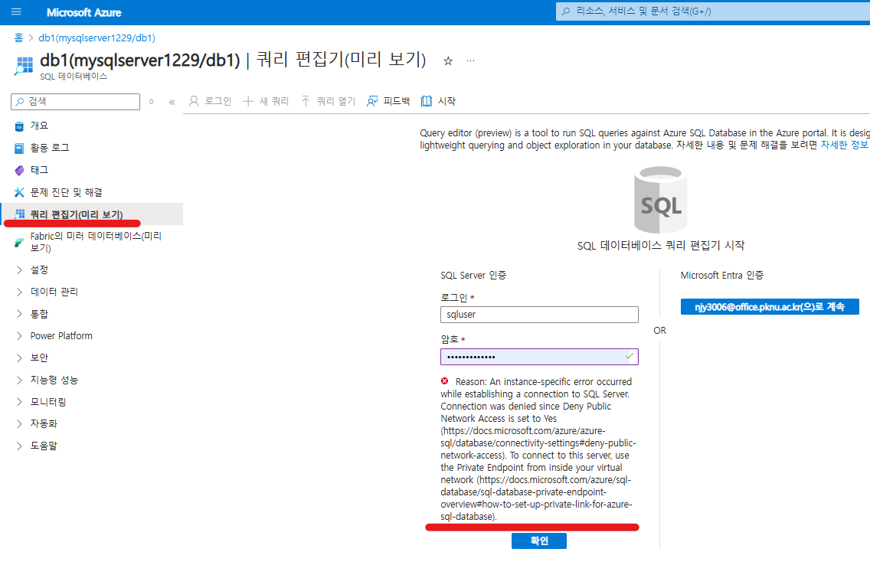Click the upload arrow icon beside 쿼리 열기
870x588 pixels.
click(x=306, y=100)
